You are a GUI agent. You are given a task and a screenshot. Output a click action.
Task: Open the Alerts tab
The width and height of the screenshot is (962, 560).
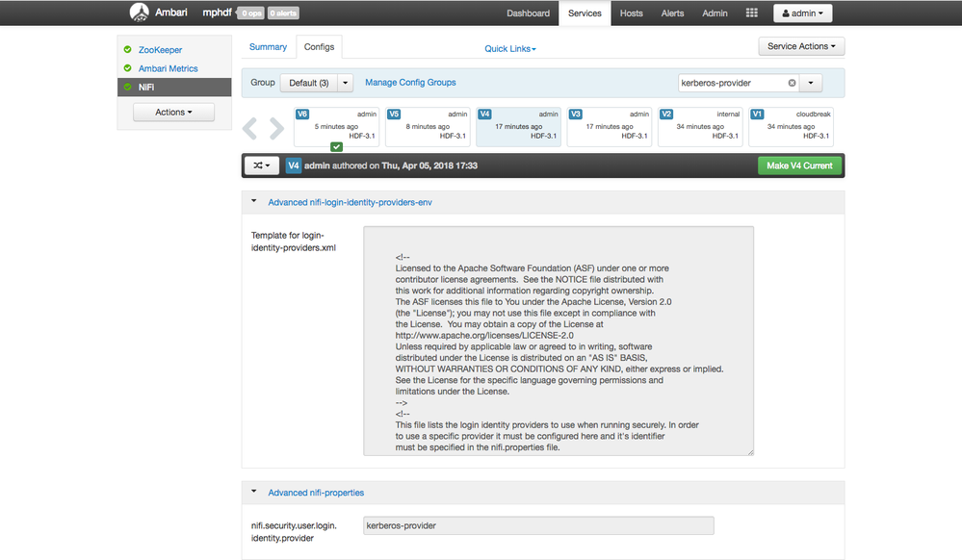coord(672,13)
